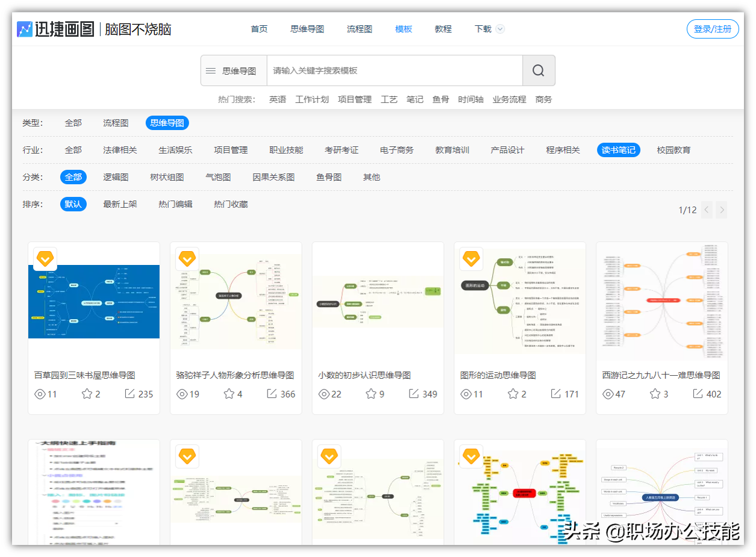
Task: Click the magnifier search icon
Action: (x=537, y=70)
